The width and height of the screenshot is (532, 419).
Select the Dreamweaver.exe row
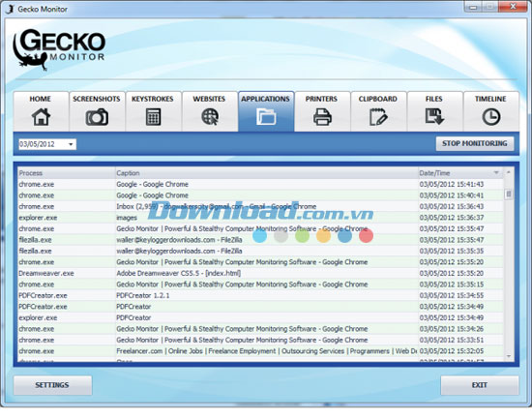coord(260,273)
